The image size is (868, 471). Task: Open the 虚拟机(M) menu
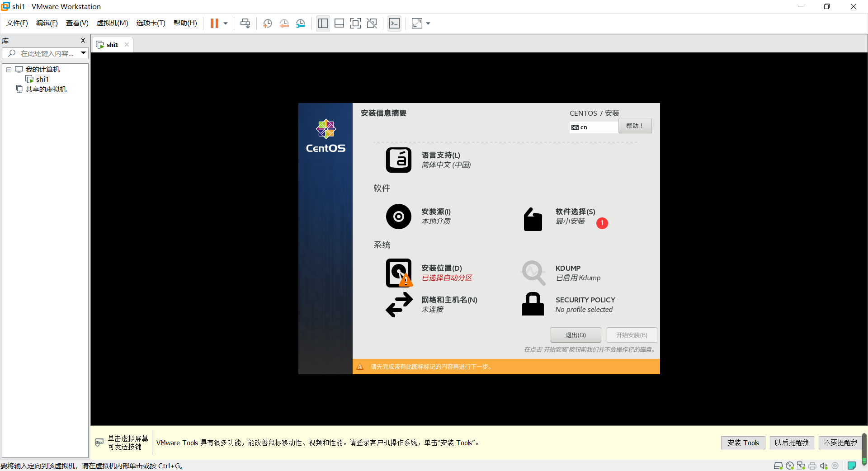click(113, 23)
